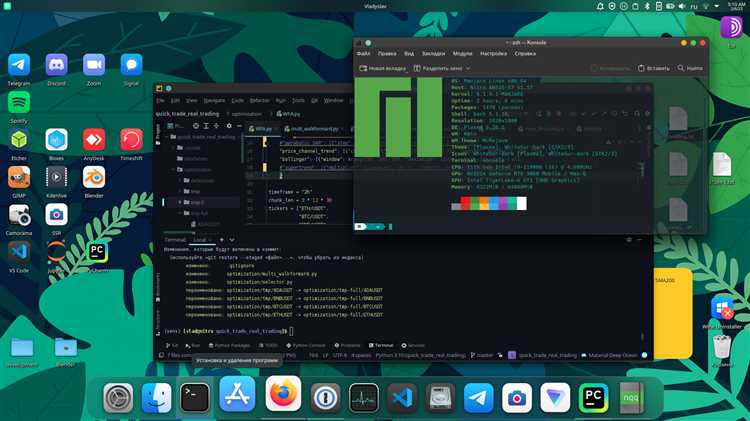This screenshot has width=750, height=421.
Task: Open the system activity monitor in dock
Action: click(x=364, y=398)
